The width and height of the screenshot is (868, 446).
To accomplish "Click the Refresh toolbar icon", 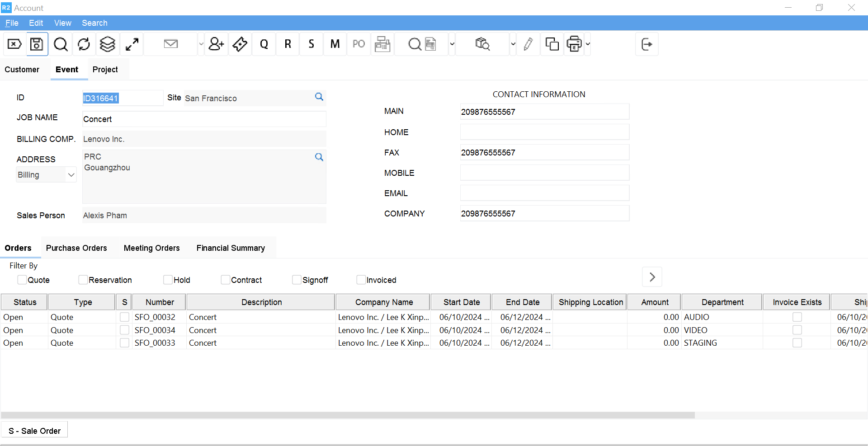I will pos(84,44).
